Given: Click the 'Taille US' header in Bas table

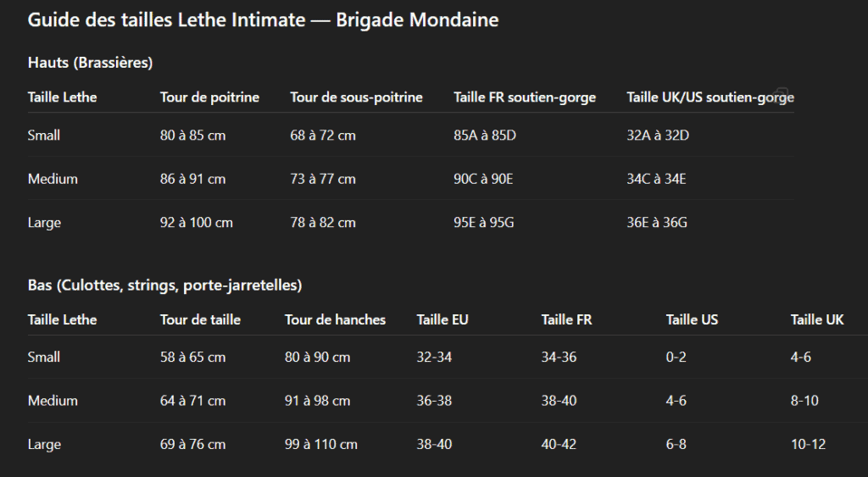Looking at the screenshot, I should [x=692, y=319].
